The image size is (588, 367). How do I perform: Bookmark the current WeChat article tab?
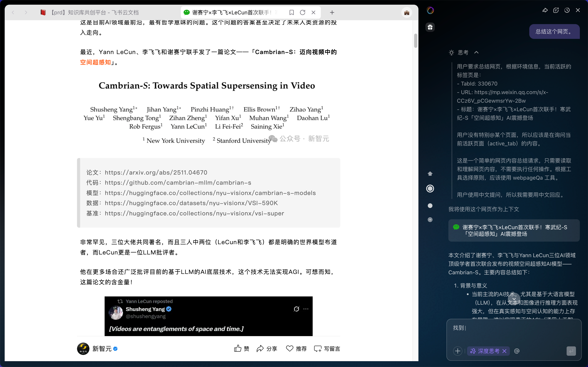point(292,12)
